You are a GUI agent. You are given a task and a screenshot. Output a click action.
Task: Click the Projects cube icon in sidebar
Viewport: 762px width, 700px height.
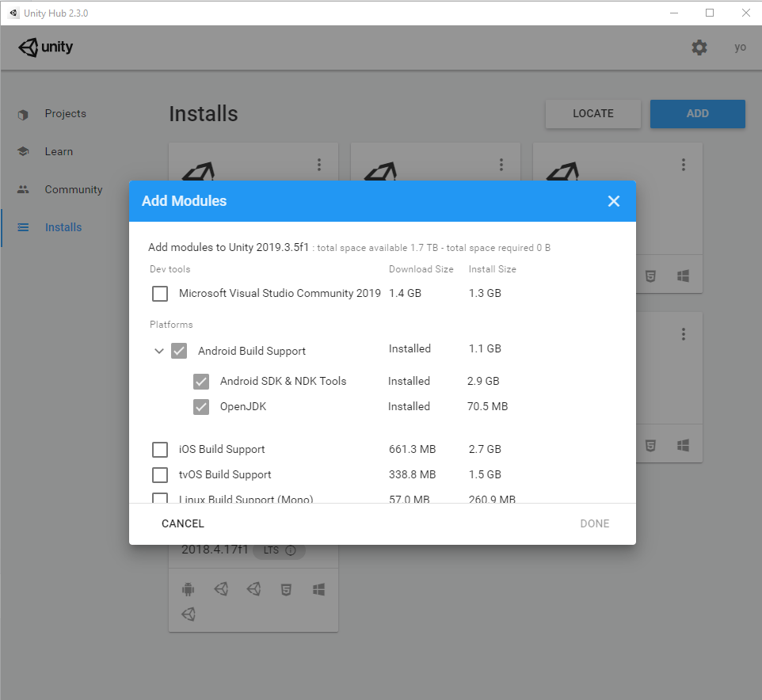pyautogui.click(x=23, y=114)
